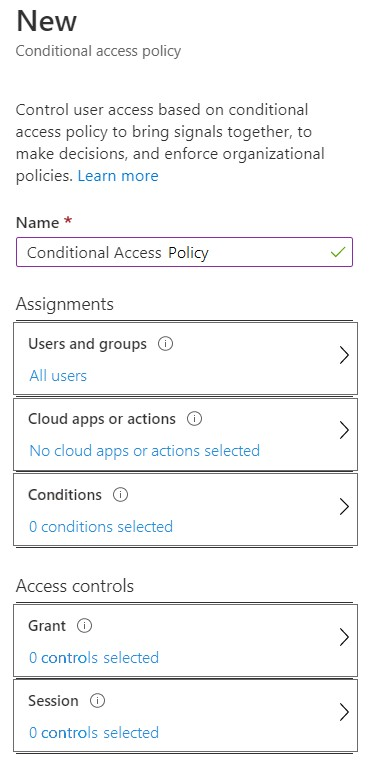Screen dimensions: 371x767
Task: Click info icon beside Grant
Action: tap(85, 626)
